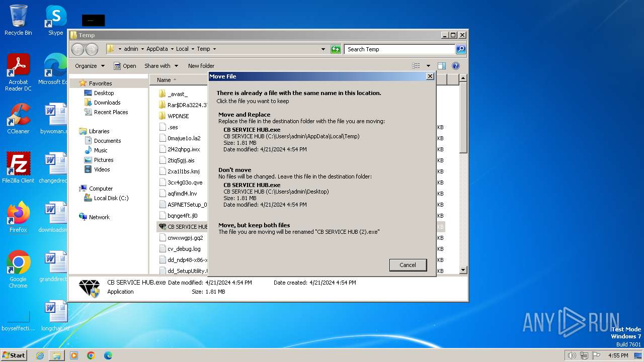This screenshot has height=362, width=644.
Task: Expand the Temp breadcrumb arrow
Action: click(x=214, y=49)
